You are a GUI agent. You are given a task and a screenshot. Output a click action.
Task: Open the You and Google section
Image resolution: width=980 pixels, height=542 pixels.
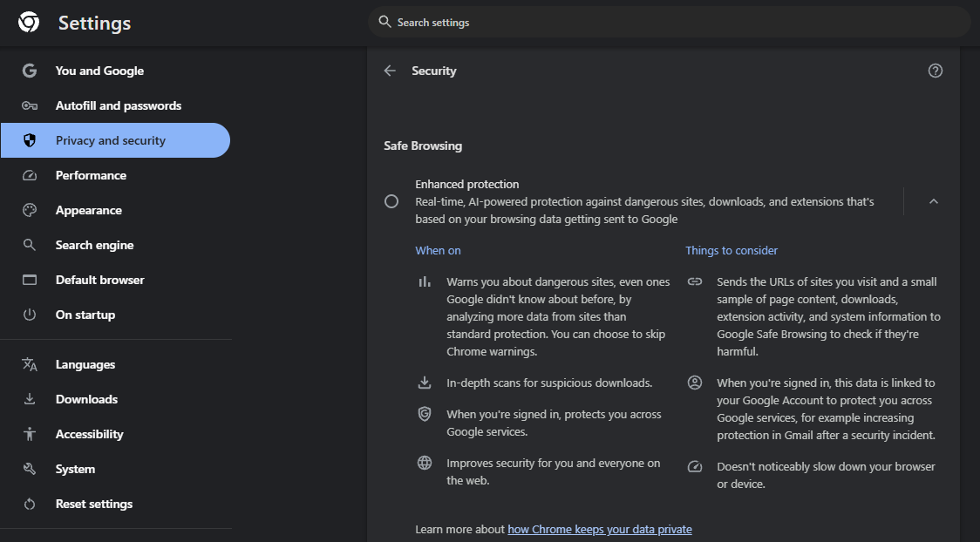(99, 71)
